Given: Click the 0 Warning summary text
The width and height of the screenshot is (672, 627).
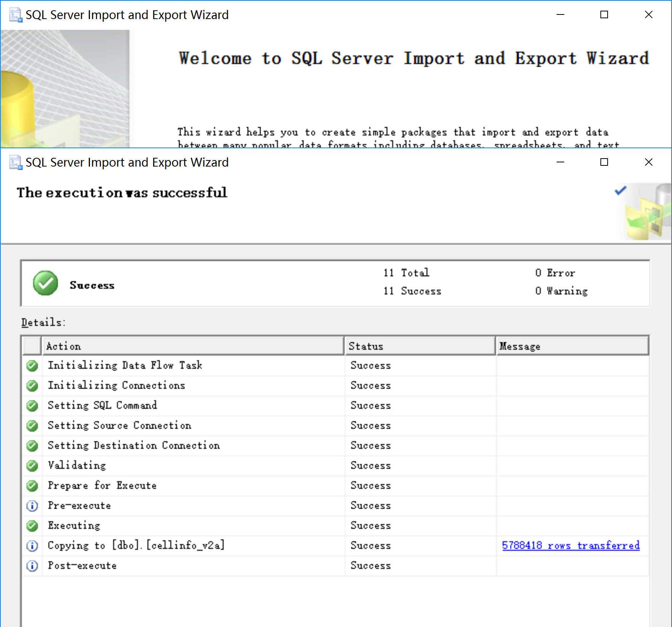Looking at the screenshot, I should tap(561, 291).
